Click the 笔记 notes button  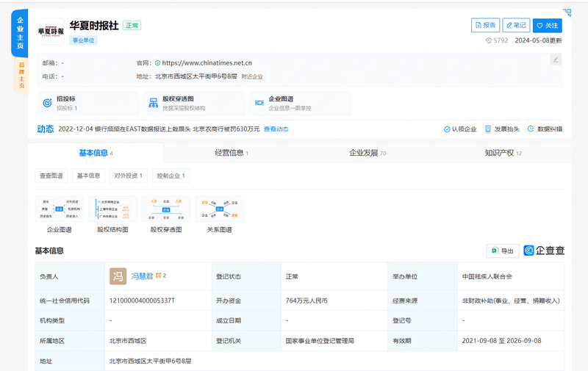click(516, 25)
